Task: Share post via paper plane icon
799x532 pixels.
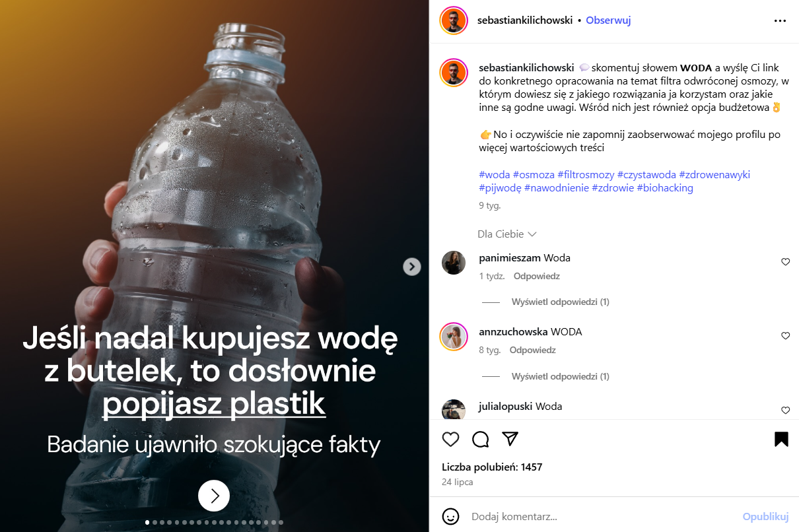Action: click(510, 440)
